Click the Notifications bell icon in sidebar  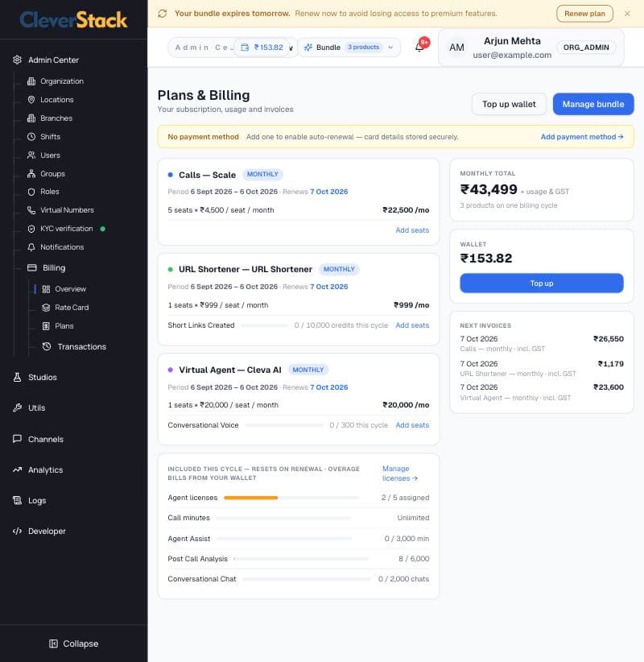pos(31,247)
